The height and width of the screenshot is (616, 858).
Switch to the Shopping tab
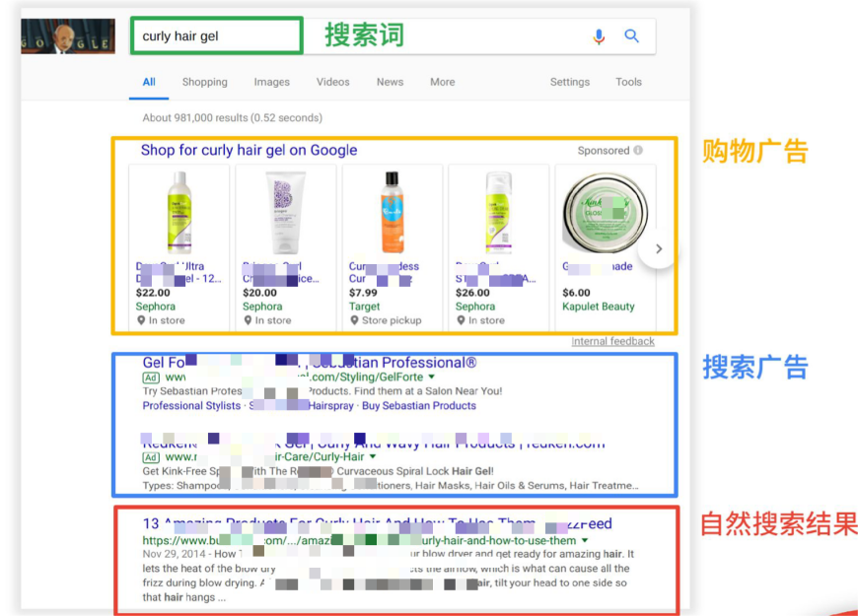(x=204, y=82)
